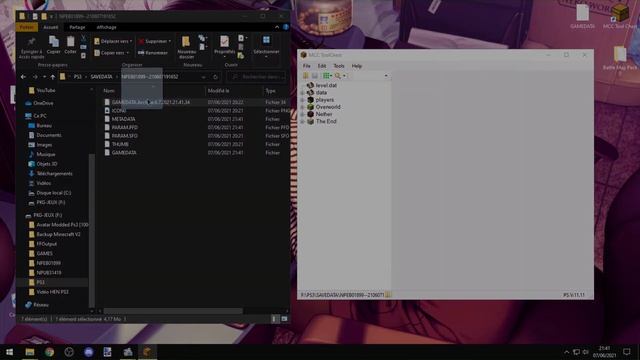This screenshot has width=640, height=360.
Task: Open dropdown arrow beside the magnifier icon
Action: (x=344, y=76)
